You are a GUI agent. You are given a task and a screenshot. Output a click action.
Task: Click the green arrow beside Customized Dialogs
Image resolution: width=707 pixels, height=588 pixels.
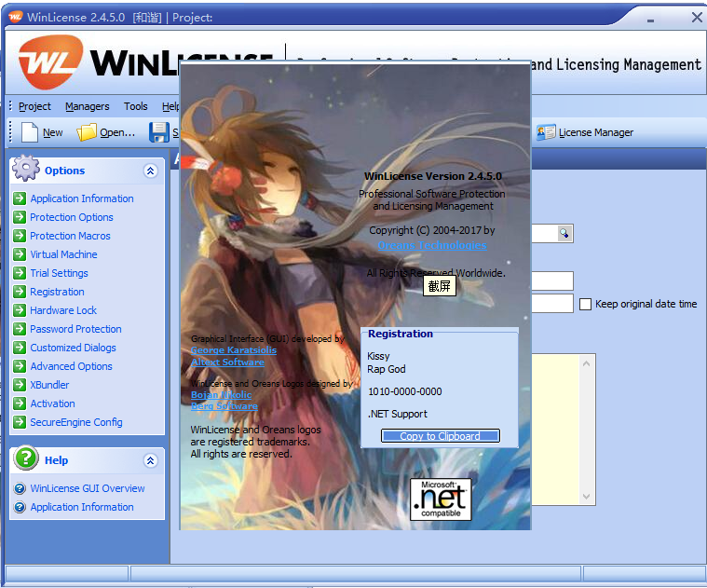[20, 348]
